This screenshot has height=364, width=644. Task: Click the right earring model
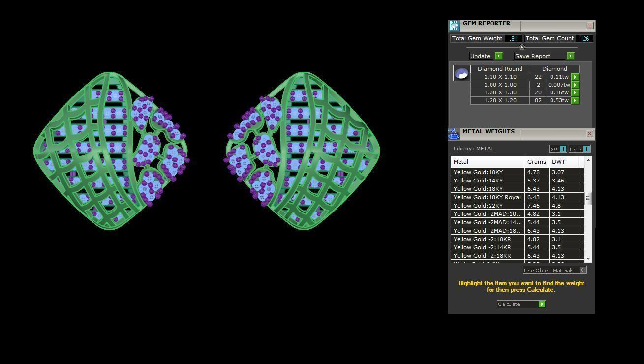pyautogui.click(x=302, y=151)
